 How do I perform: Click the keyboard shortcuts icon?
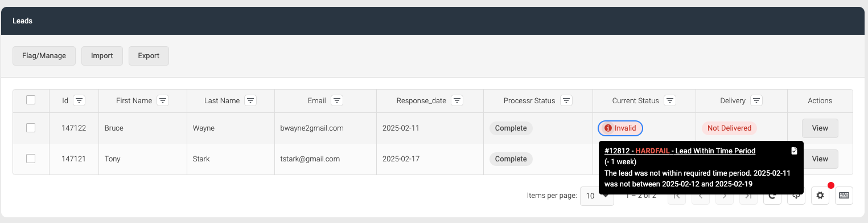coord(844,196)
